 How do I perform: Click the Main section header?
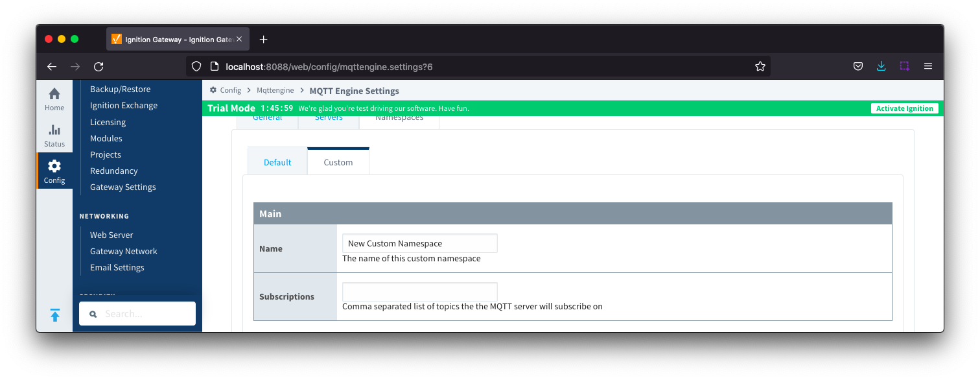pyautogui.click(x=573, y=213)
